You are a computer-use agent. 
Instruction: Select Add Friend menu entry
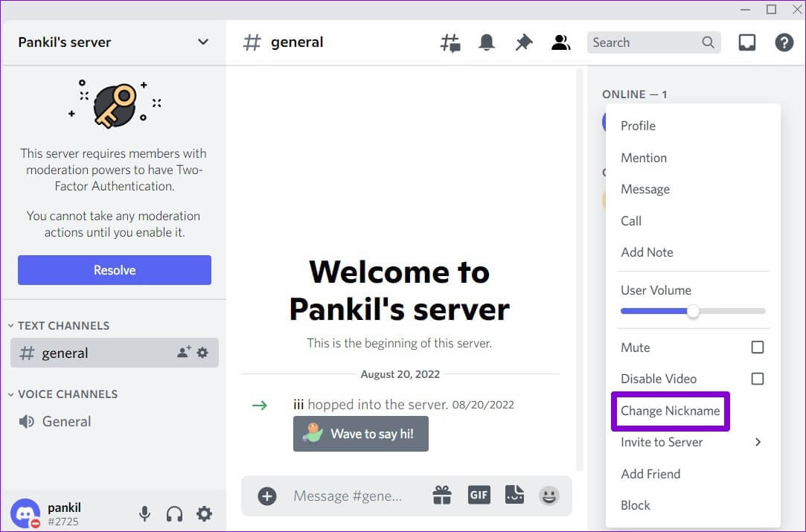pyautogui.click(x=691, y=474)
